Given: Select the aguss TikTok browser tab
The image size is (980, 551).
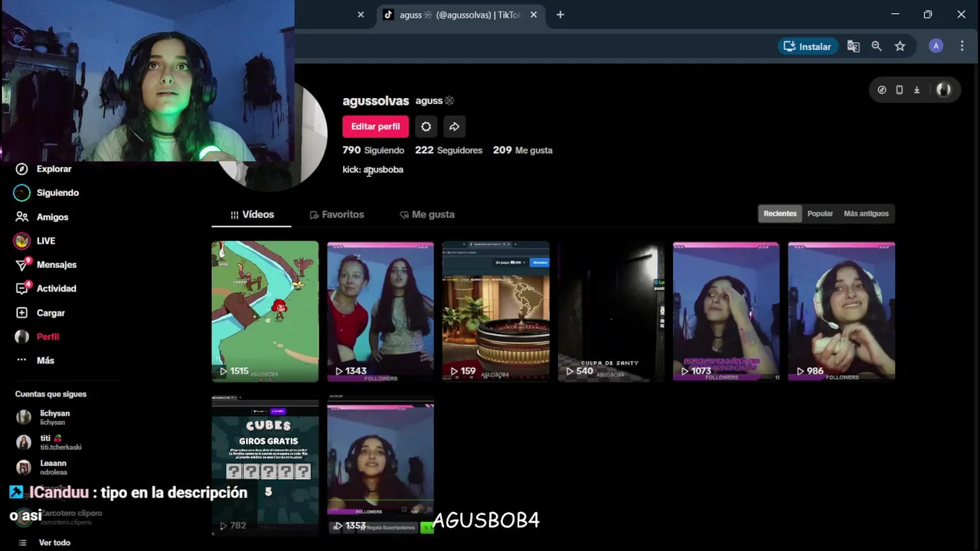Looking at the screenshot, I should pos(459,15).
